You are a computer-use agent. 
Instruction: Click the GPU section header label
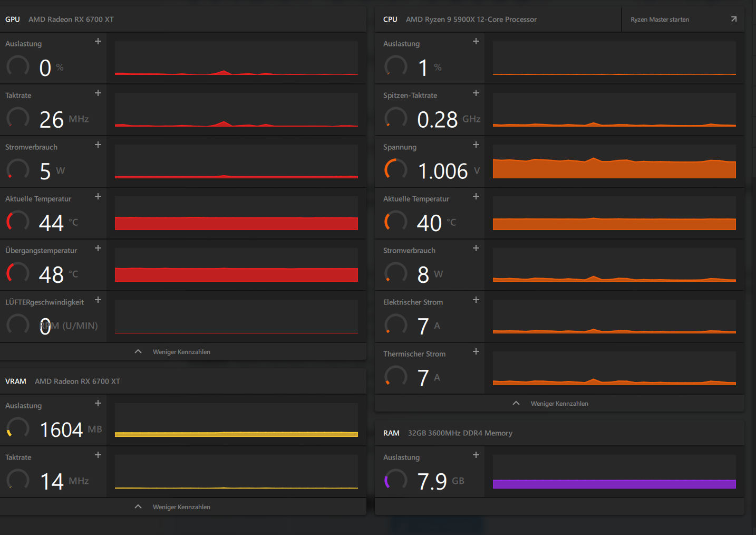(13, 20)
